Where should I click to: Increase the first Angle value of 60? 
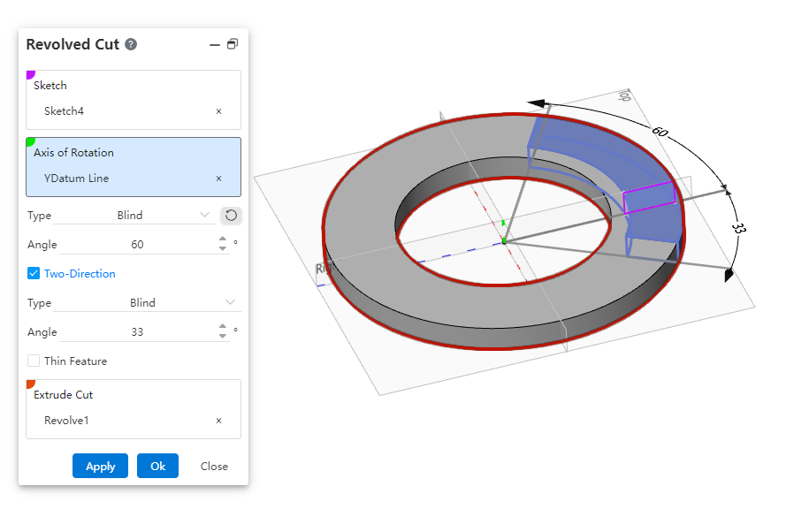(223, 239)
